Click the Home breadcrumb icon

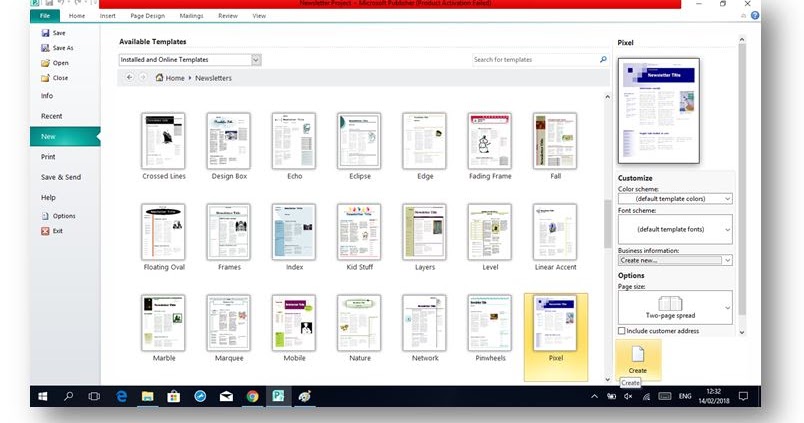tap(159, 77)
